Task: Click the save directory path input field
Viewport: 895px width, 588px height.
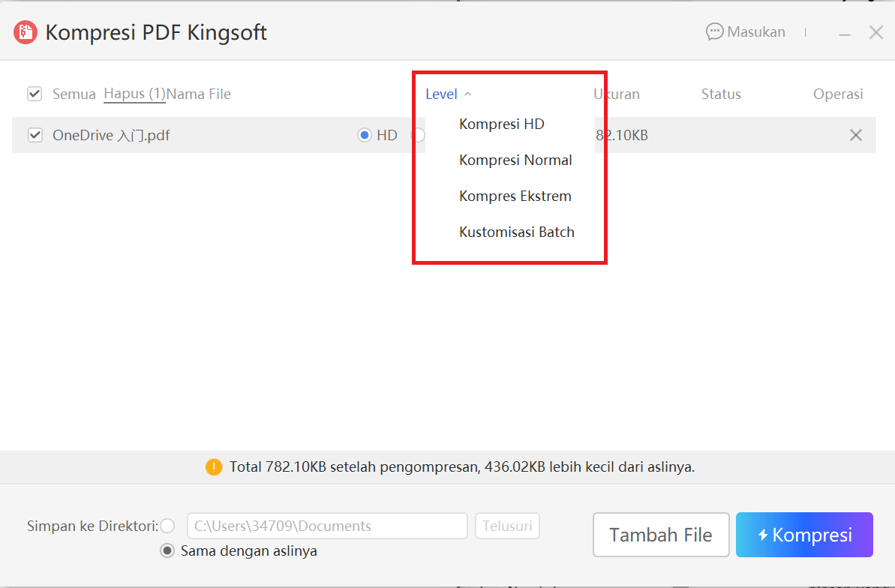Action: [x=326, y=526]
